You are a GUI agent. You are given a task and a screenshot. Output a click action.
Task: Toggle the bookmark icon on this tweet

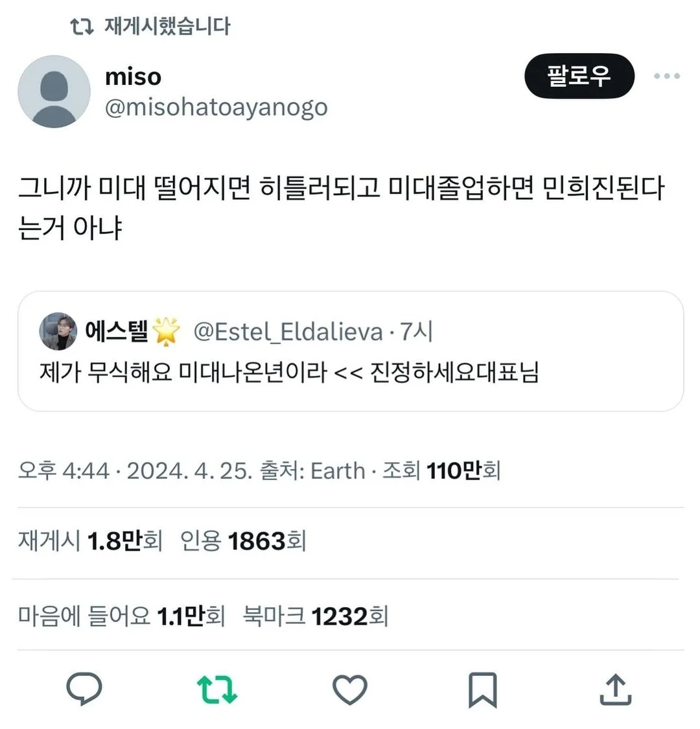[482, 689]
